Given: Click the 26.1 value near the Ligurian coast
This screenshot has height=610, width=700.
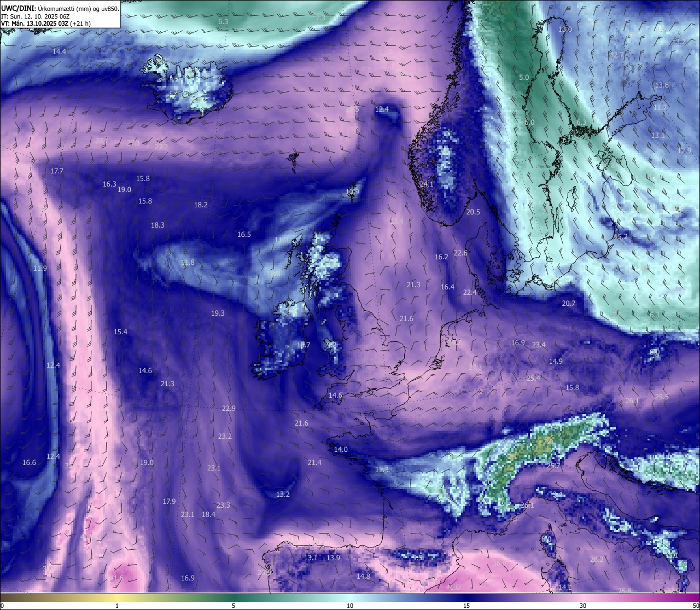Looking at the screenshot, I should click(527, 506).
